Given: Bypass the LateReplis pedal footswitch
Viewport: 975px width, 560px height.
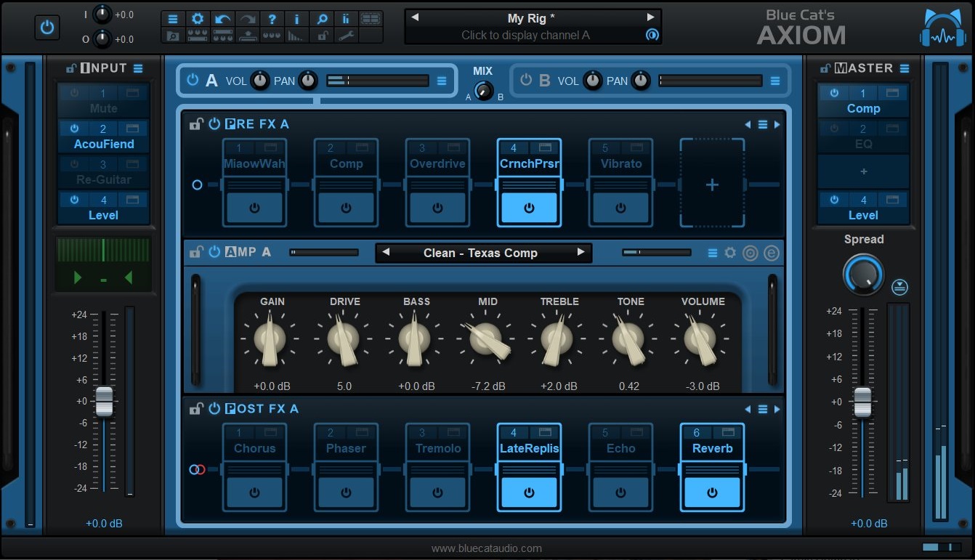Looking at the screenshot, I should pyautogui.click(x=529, y=492).
